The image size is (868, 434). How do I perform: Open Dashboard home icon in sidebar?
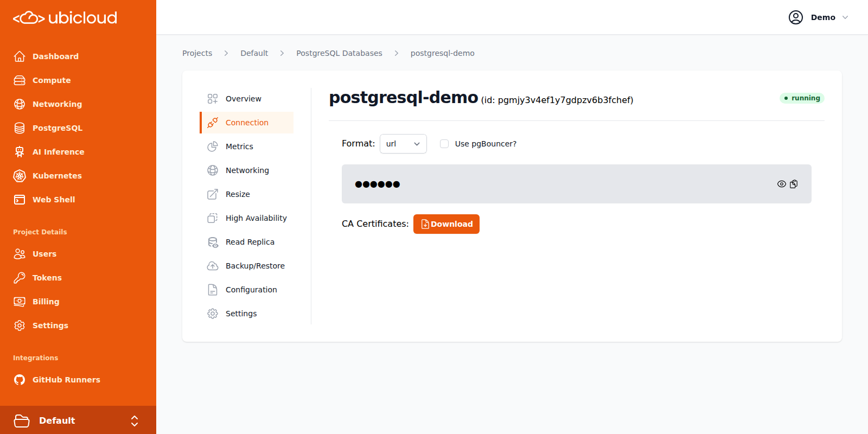point(20,56)
